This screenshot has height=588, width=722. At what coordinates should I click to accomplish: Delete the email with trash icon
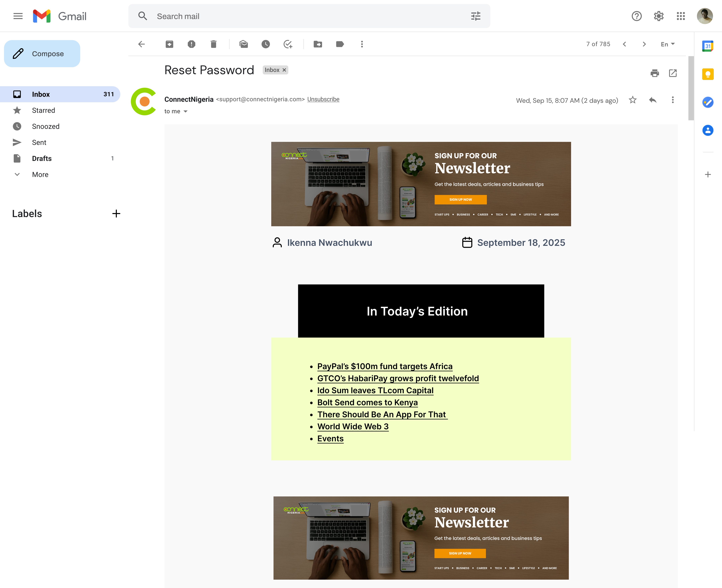tap(213, 44)
